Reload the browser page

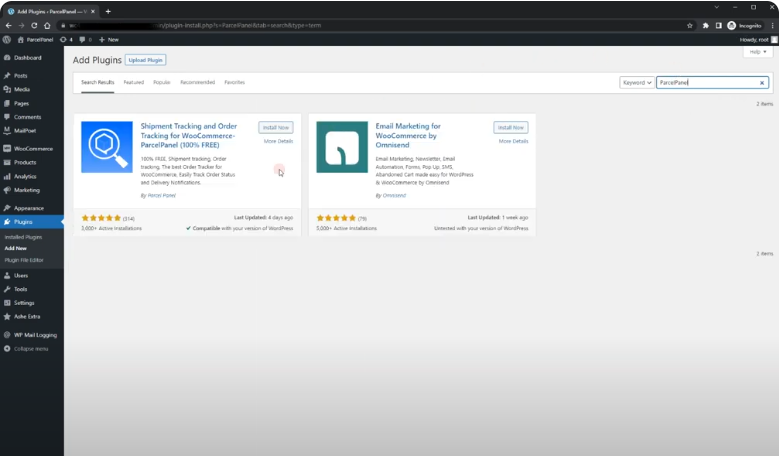[34, 25]
